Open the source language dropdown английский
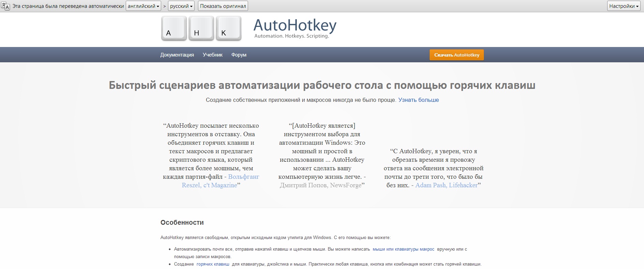The width and height of the screenshot is (644, 269). pos(143,6)
